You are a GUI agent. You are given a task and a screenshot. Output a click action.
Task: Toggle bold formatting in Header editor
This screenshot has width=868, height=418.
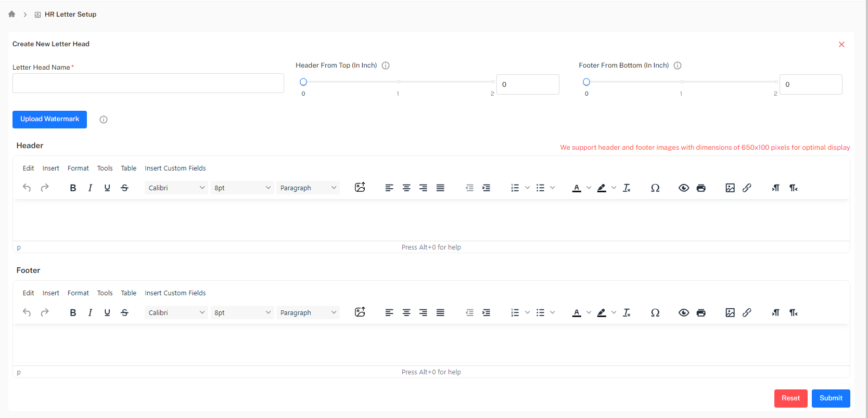pos(73,188)
